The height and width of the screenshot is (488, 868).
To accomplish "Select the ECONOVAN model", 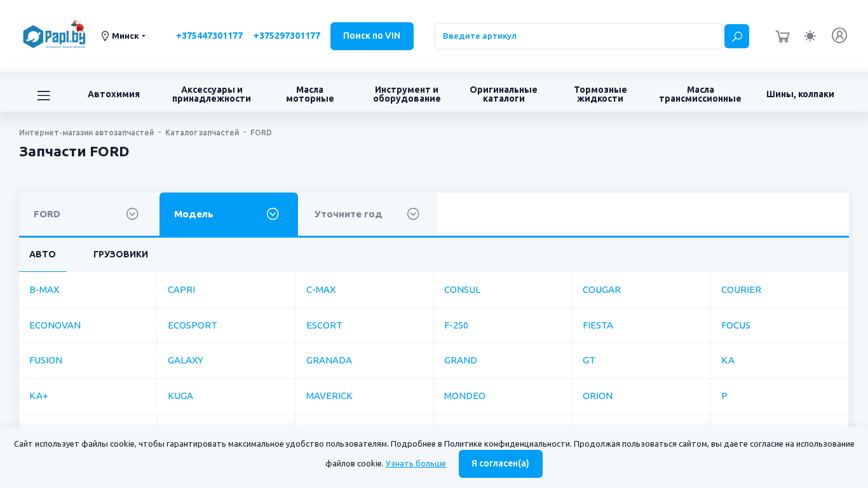I will [55, 325].
